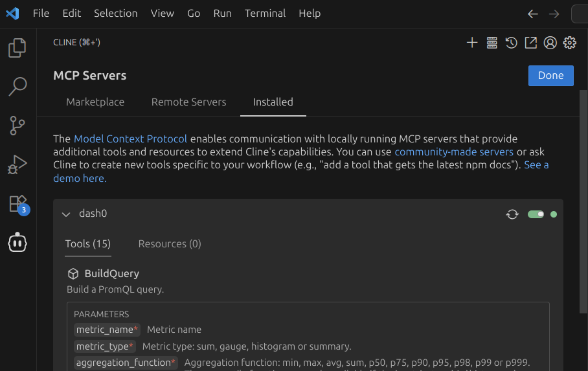588x371 pixels.
Task: Open Cline history clock icon
Action: coord(511,43)
